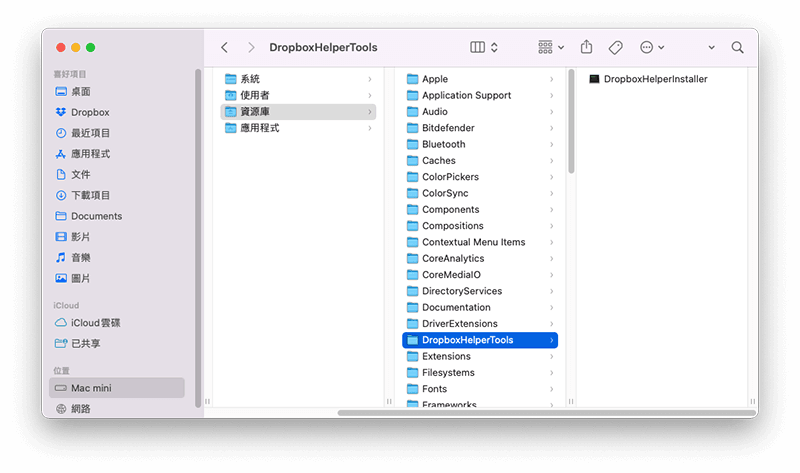
Task: Select the DropboxHelperTools folder
Action: tap(480, 340)
